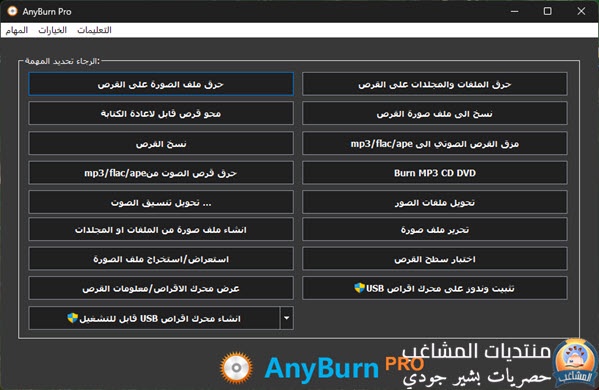Click تحويل ملفات الصور button
Image resolution: width=599 pixels, height=390 pixels.
coord(435,202)
